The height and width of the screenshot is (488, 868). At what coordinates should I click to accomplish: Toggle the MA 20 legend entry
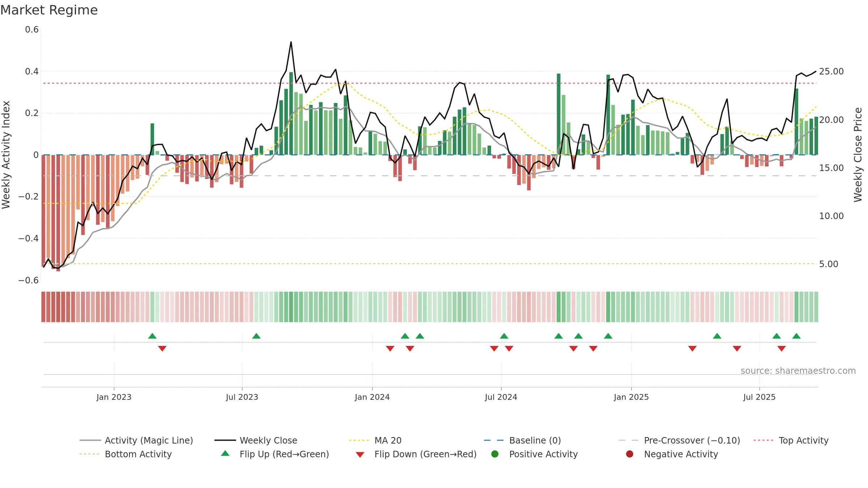pos(375,440)
